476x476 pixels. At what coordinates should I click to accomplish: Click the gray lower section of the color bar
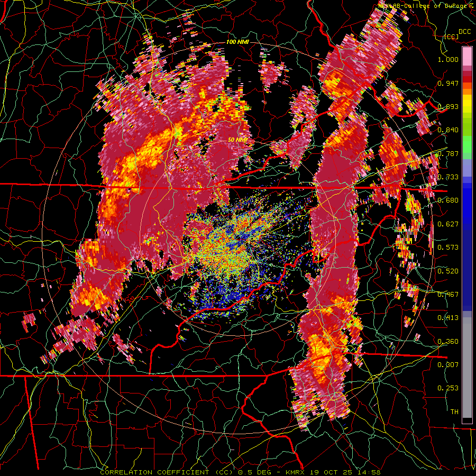point(467,368)
